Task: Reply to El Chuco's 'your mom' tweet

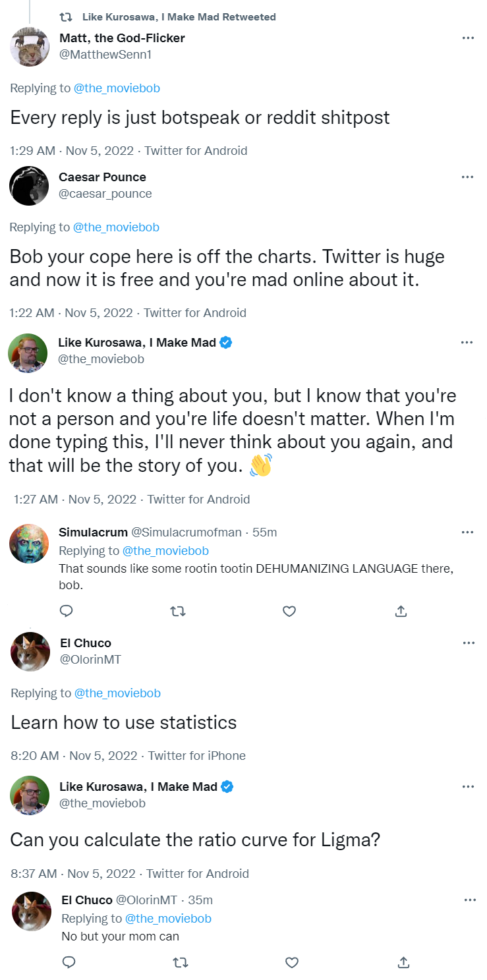Action: click(x=69, y=963)
